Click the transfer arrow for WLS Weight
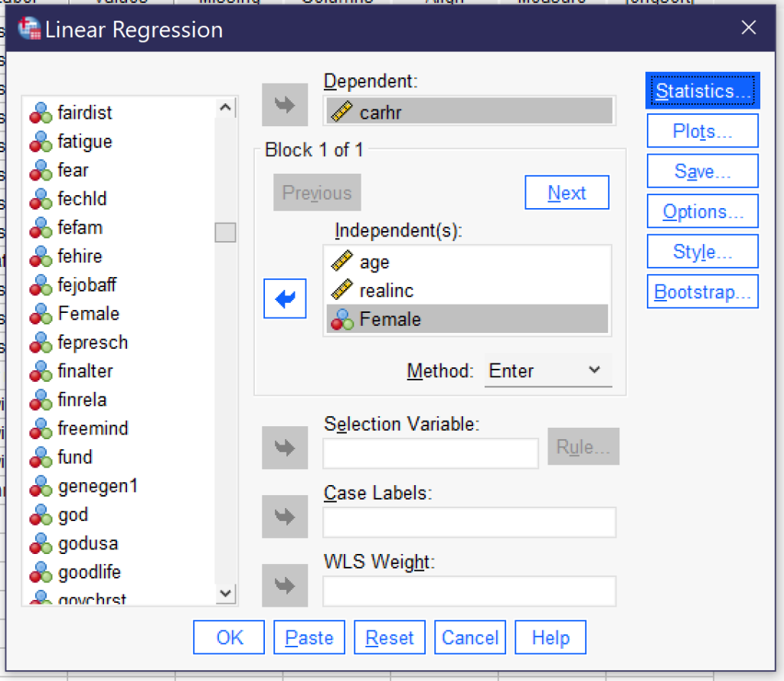Image resolution: width=784 pixels, height=681 pixels. coord(285,585)
